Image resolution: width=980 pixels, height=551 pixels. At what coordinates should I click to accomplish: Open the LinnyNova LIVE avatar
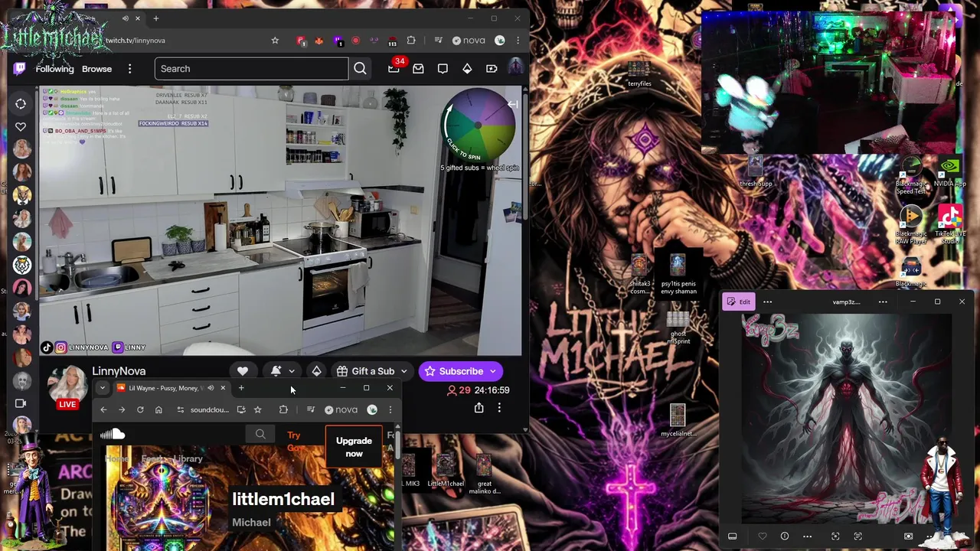click(x=67, y=386)
